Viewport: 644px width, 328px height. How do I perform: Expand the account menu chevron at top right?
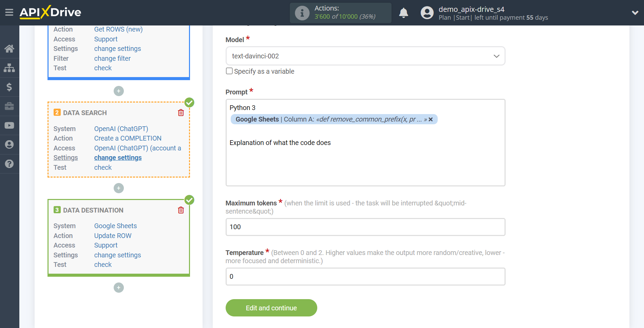[x=635, y=12]
